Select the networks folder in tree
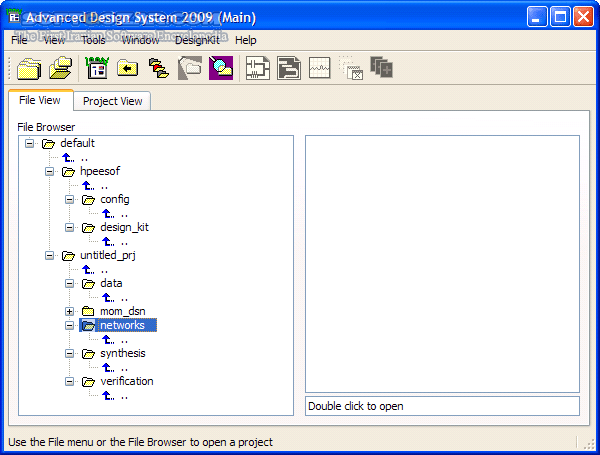600x455 pixels. (121, 325)
